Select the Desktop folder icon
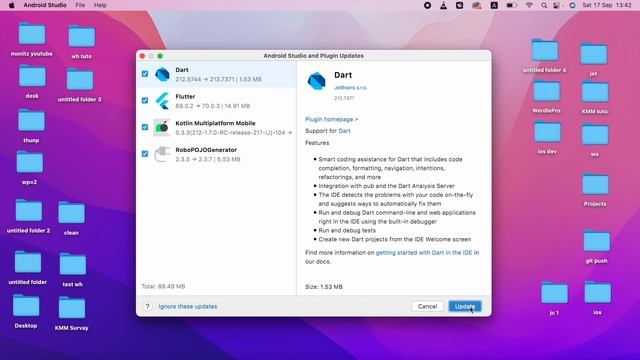 click(26, 306)
